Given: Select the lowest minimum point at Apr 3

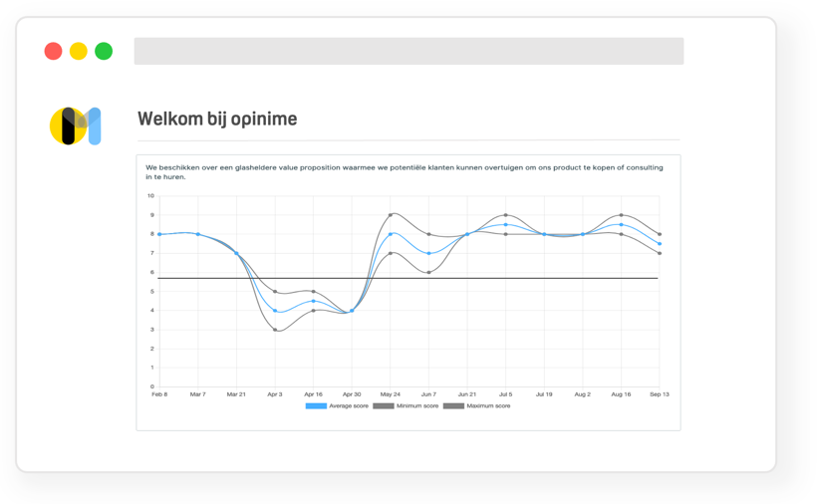Looking at the screenshot, I should (275, 330).
